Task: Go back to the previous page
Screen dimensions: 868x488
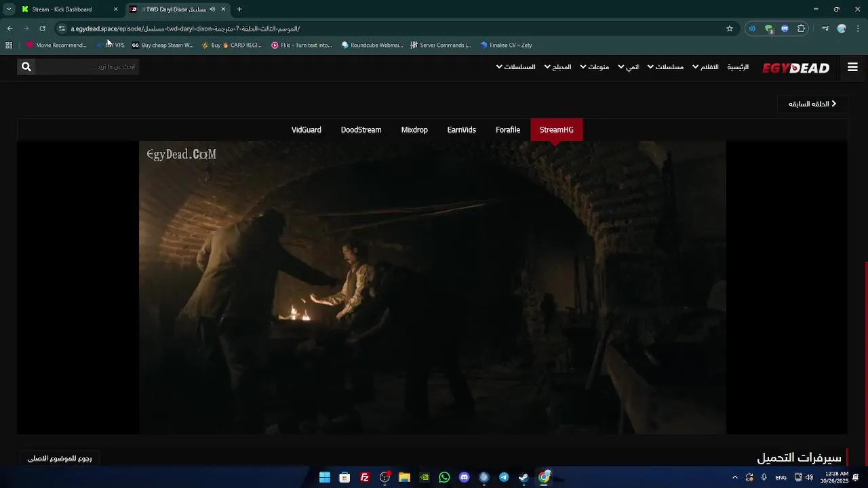Action: point(9,28)
